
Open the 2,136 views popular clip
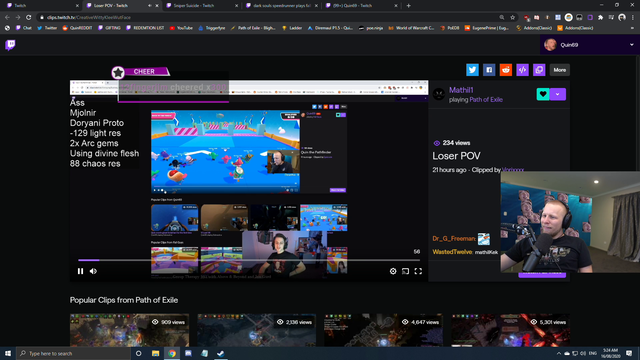click(x=256, y=330)
